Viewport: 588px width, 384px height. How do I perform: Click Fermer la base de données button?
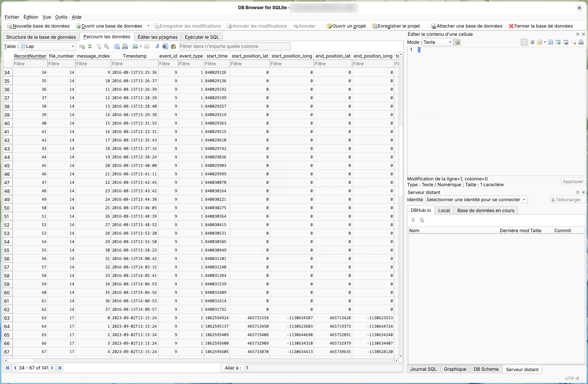[541, 26]
